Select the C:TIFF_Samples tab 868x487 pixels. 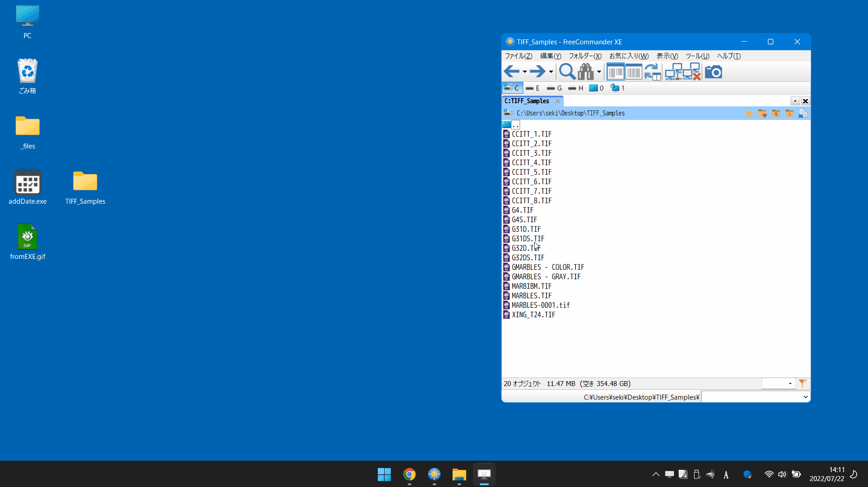[527, 101]
